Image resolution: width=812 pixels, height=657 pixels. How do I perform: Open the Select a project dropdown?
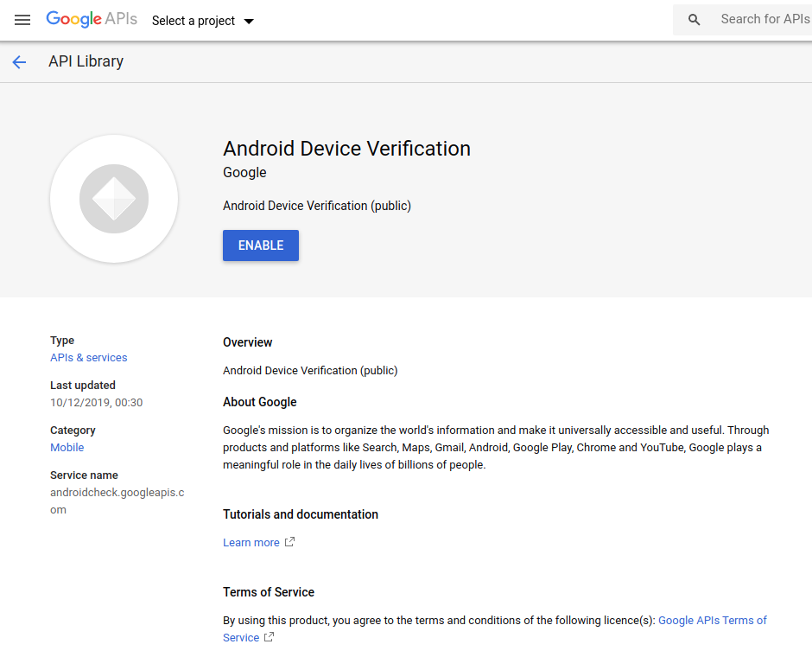coord(192,21)
